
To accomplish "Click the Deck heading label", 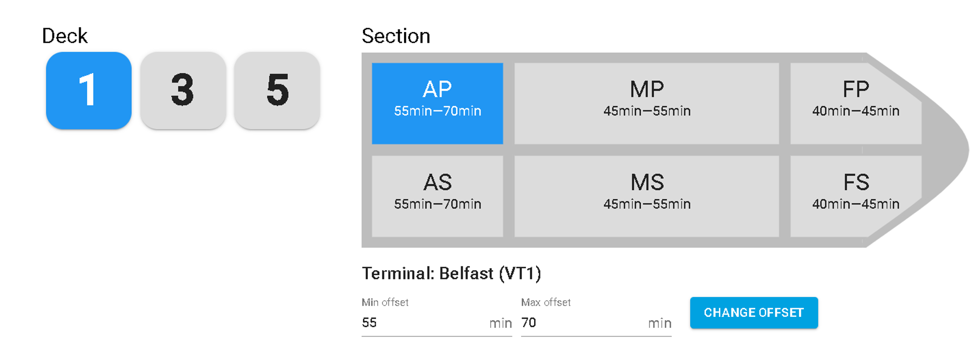I will 64,36.
